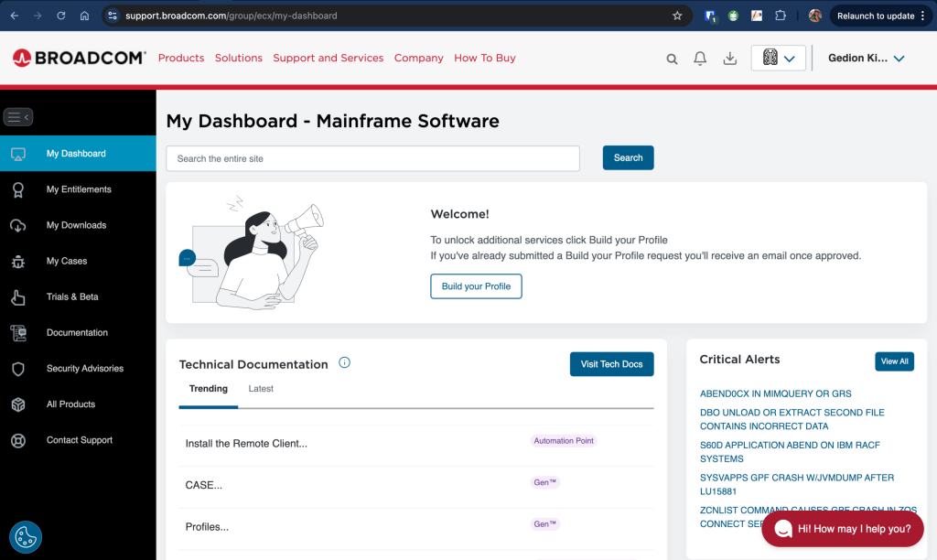Image resolution: width=937 pixels, height=560 pixels.
Task: Click the My Cases bug icon
Action: [18, 262]
